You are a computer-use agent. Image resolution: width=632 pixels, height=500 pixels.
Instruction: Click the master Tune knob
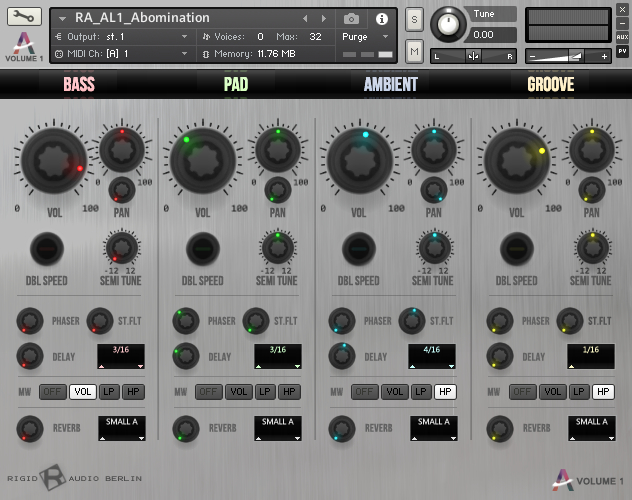pos(448,24)
